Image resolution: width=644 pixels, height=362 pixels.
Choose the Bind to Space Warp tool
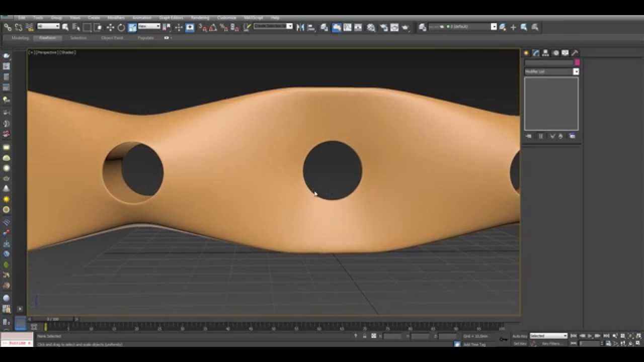tap(30, 27)
